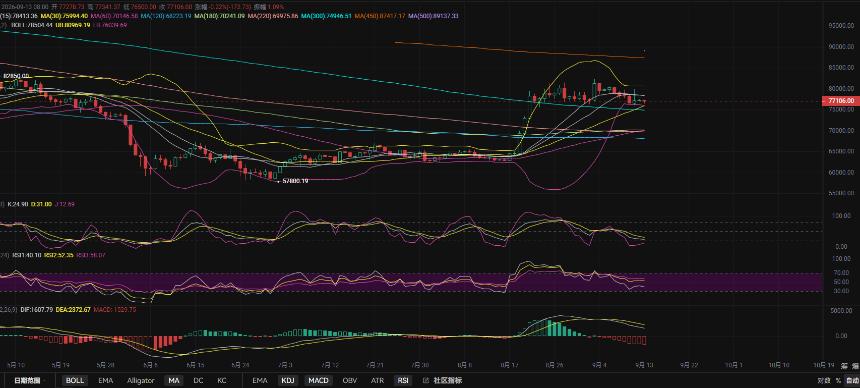The width and height of the screenshot is (860, 388).
Task: Toggle the KDJ sub-indicator
Action: [287, 380]
